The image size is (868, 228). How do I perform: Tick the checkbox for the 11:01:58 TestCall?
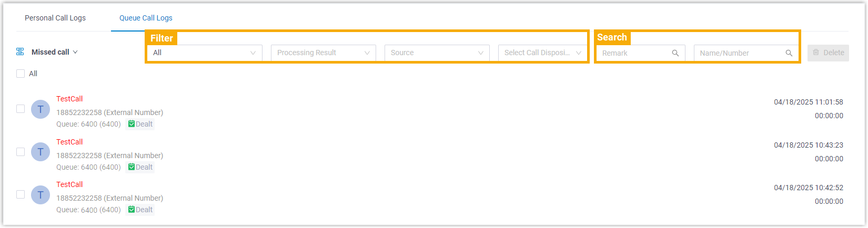point(21,109)
